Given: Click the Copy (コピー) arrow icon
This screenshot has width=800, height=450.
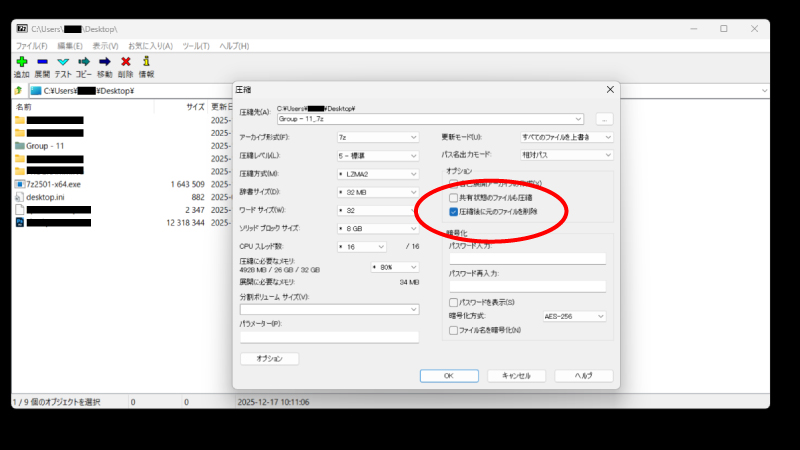Looking at the screenshot, I should pos(84,62).
